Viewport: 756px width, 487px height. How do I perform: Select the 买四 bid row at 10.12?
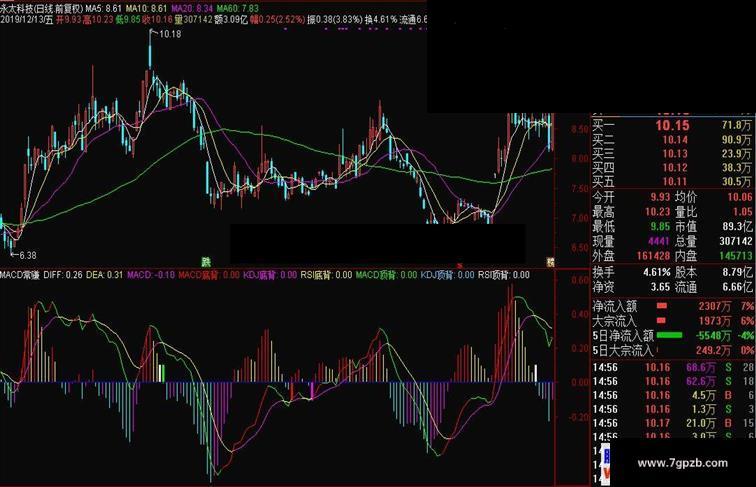tap(672, 168)
